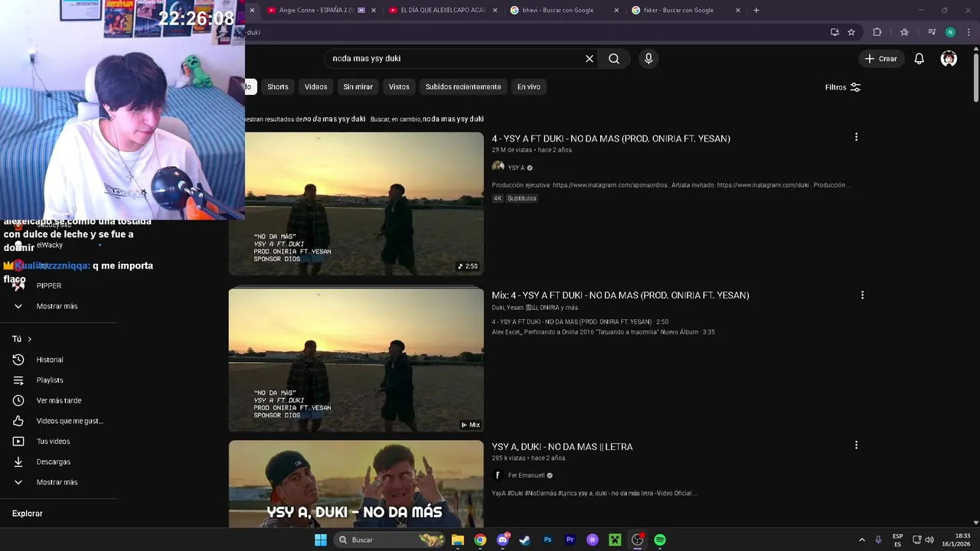Open Minecraft from the taskbar
The width and height of the screenshot is (980, 551).
pyautogui.click(x=615, y=540)
